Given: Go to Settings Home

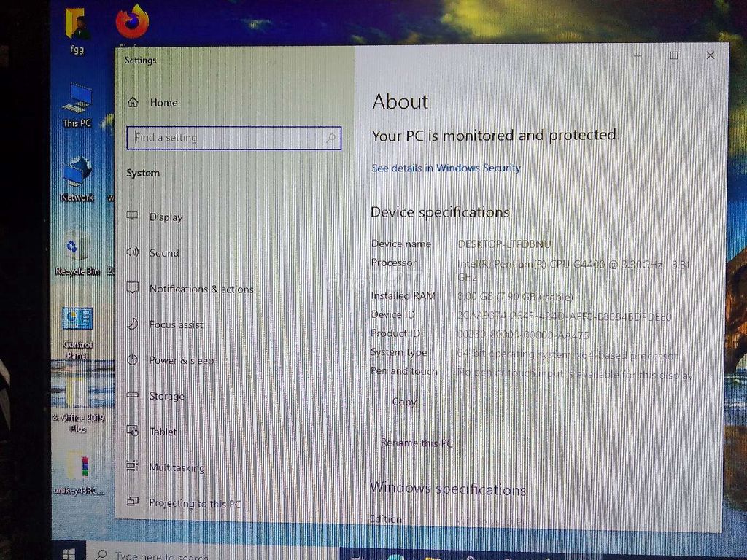Looking at the screenshot, I should pos(163,103).
